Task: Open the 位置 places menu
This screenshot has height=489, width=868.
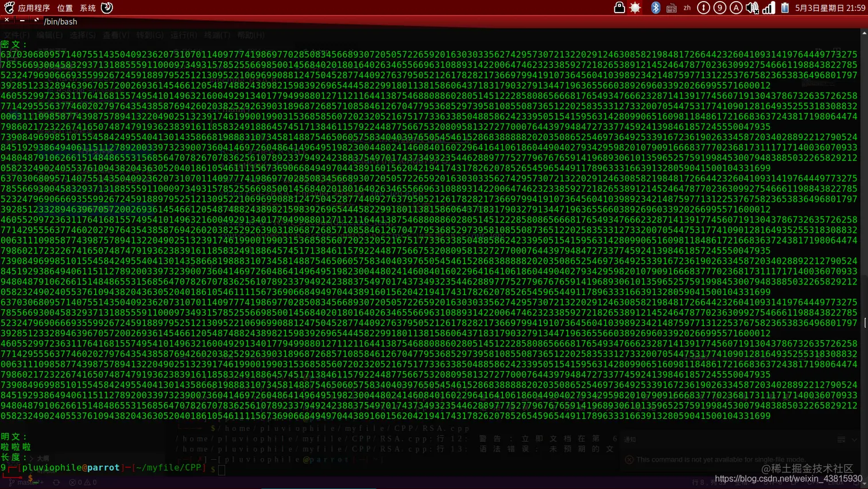Action: coord(65,8)
